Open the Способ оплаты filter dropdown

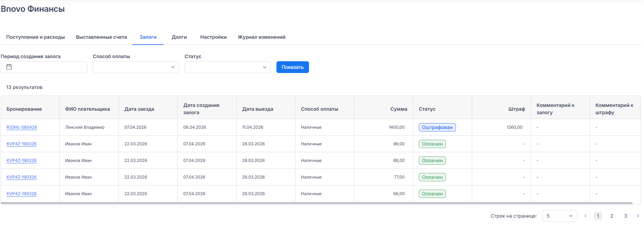coord(136,67)
